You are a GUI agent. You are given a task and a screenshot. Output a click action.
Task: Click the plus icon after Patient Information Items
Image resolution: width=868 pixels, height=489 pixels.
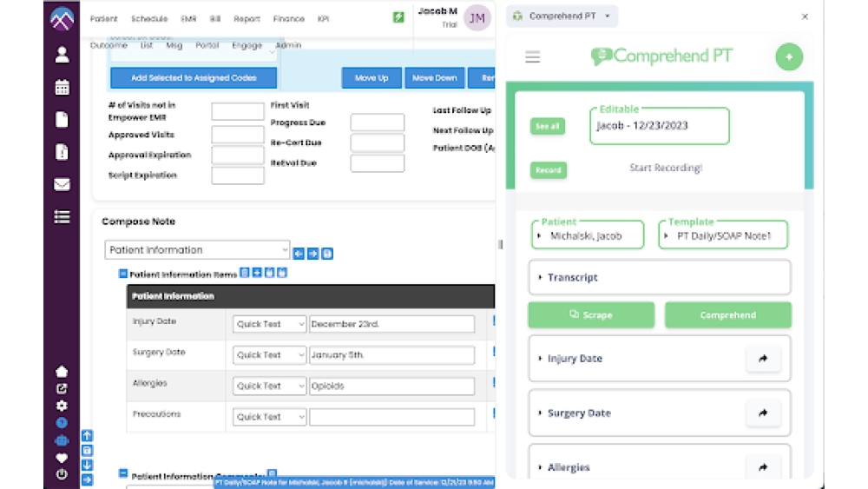tap(257, 273)
